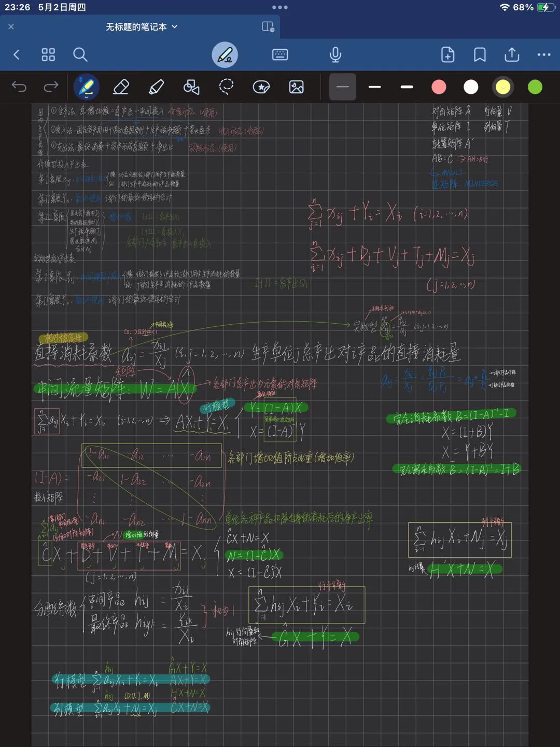Toggle microphone audio recording
Screen dimensions: 560x747
pyautogui.click(x=335, y=54)
